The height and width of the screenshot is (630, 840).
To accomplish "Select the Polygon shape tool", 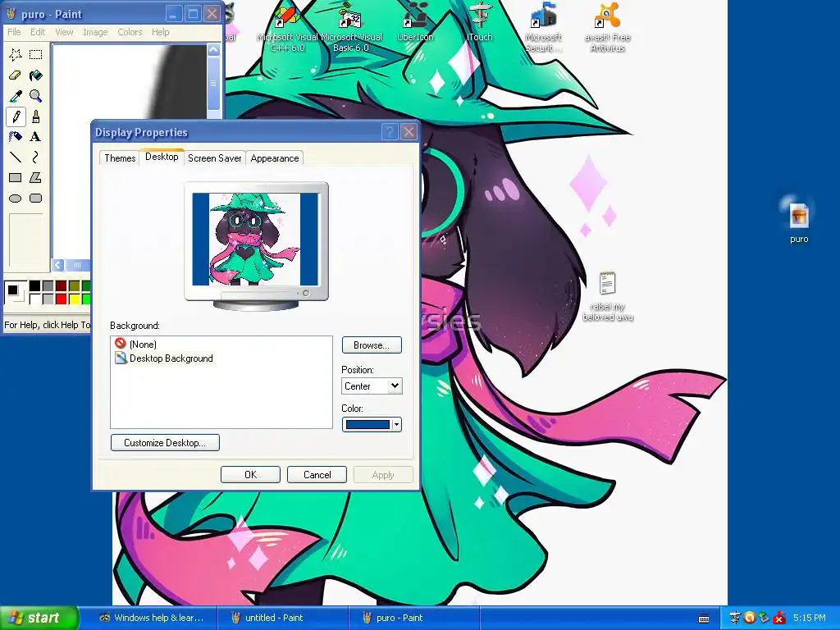I will tap(35, 177).
